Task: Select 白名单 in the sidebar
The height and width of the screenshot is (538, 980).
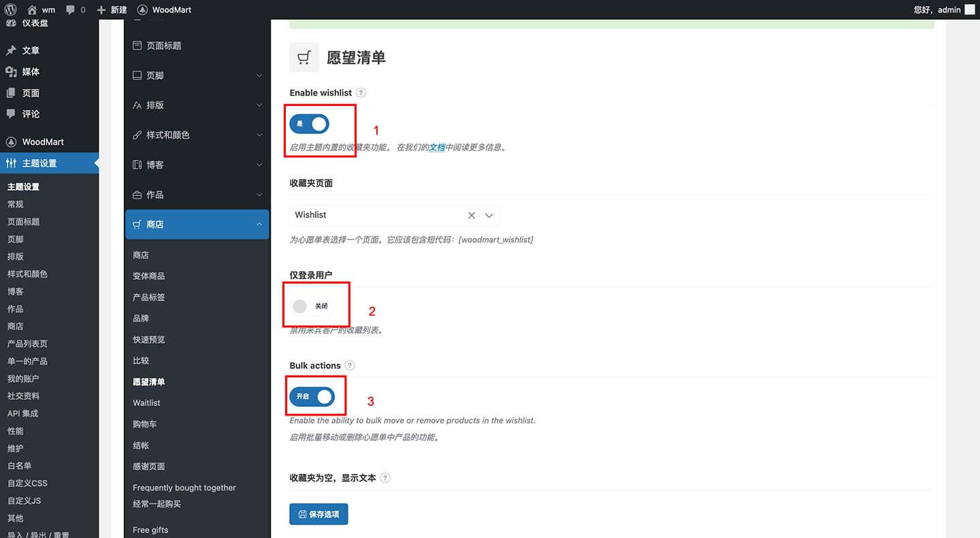Action: tap(19, 466)
